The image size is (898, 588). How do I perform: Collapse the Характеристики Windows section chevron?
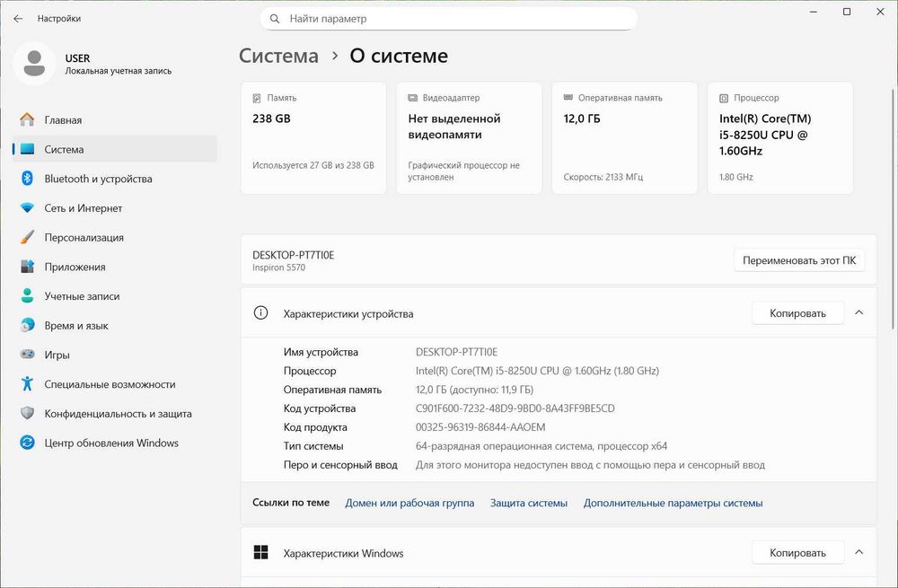tap(858, 552)
